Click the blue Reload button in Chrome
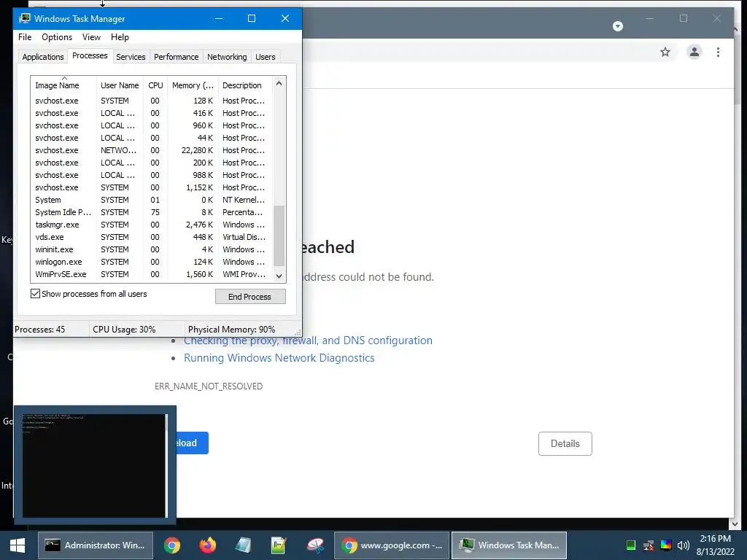This screenshot has height=560, width=747. pos(193,443)
